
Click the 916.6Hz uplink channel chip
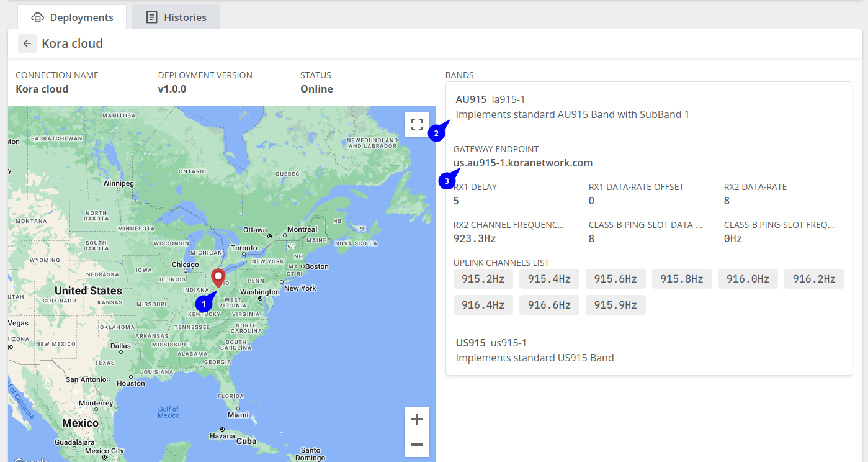(x=549, y=305)
